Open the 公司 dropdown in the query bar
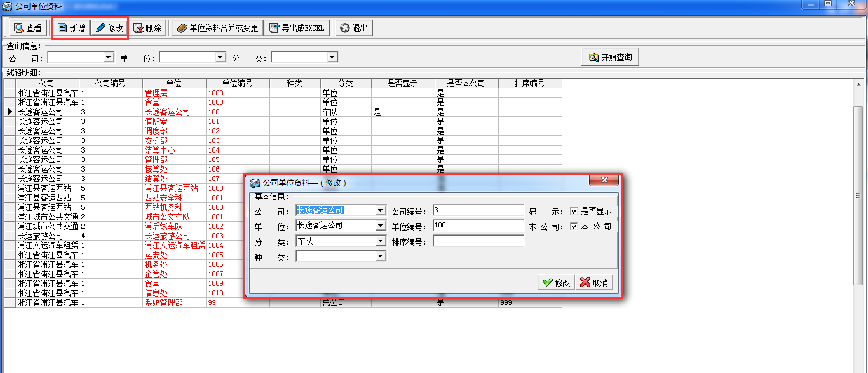The height and width of the screenshot is (373, 868). [109, 57]
